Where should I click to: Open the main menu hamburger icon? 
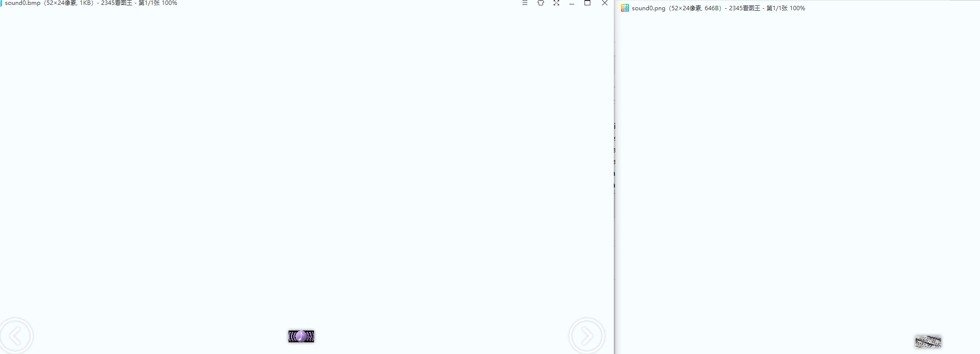pyautogui.click(x=525, y=3)
